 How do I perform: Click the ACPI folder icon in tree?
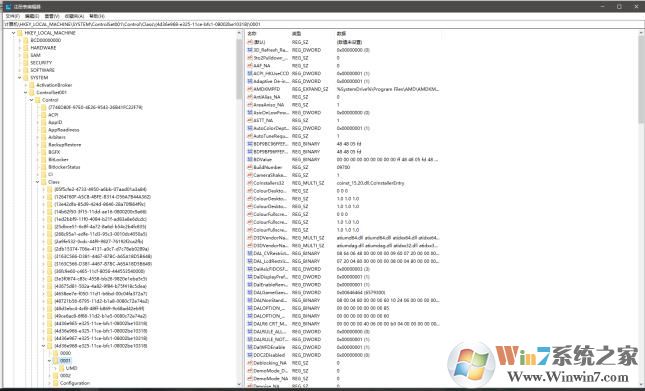click(x=44, y=115)
